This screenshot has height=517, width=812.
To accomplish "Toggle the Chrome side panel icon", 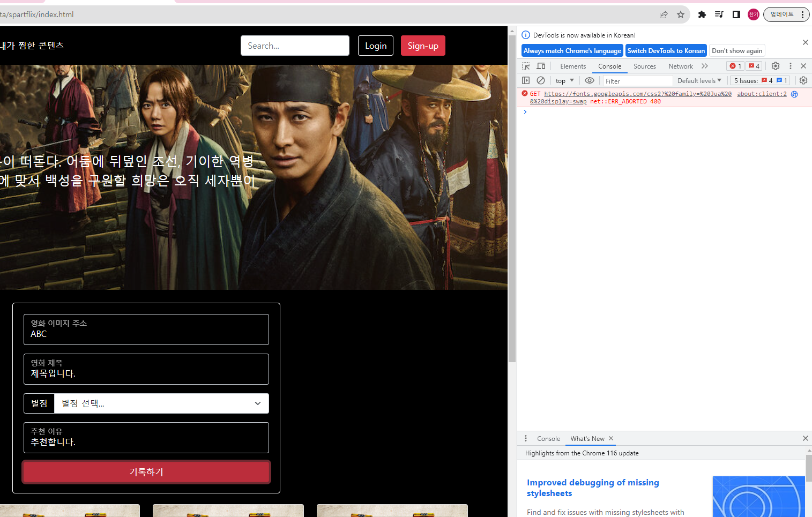I will pos(736,14).
